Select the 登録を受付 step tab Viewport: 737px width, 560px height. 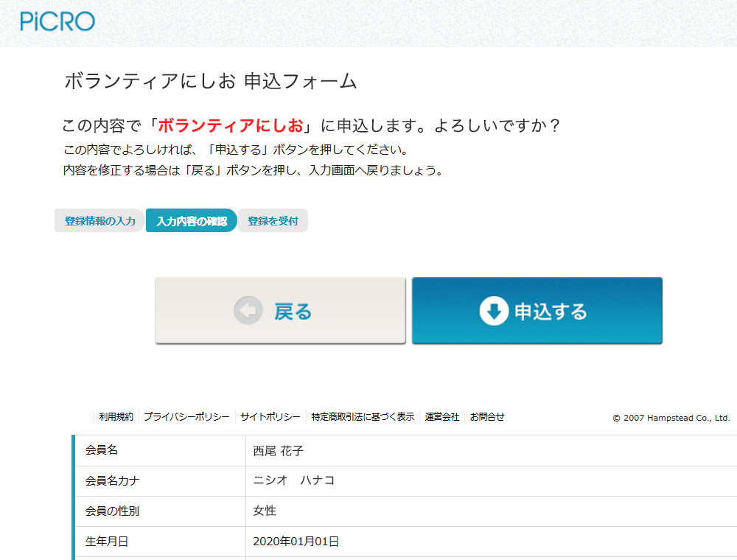pyautogui.click(x=273, y=221)
